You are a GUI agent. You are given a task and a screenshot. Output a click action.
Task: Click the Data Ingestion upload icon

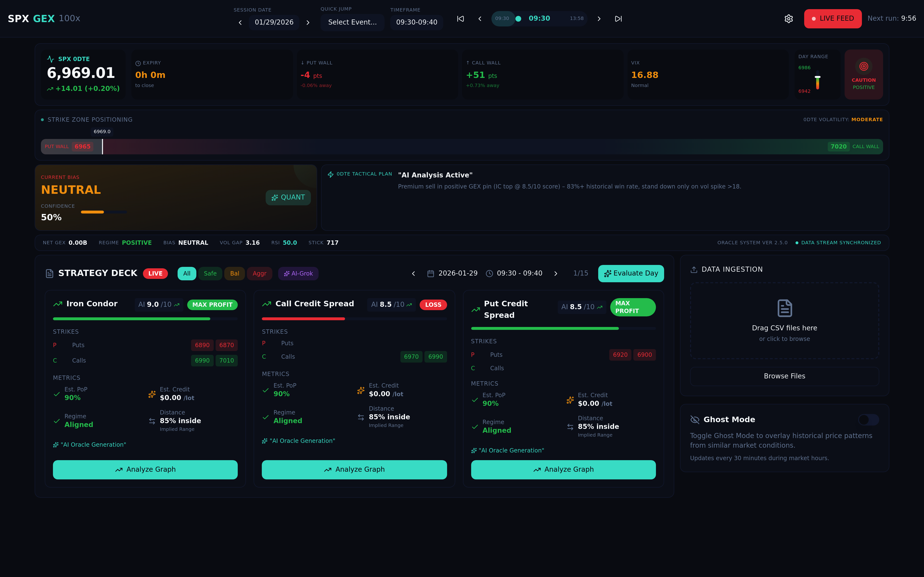[694, 270]
